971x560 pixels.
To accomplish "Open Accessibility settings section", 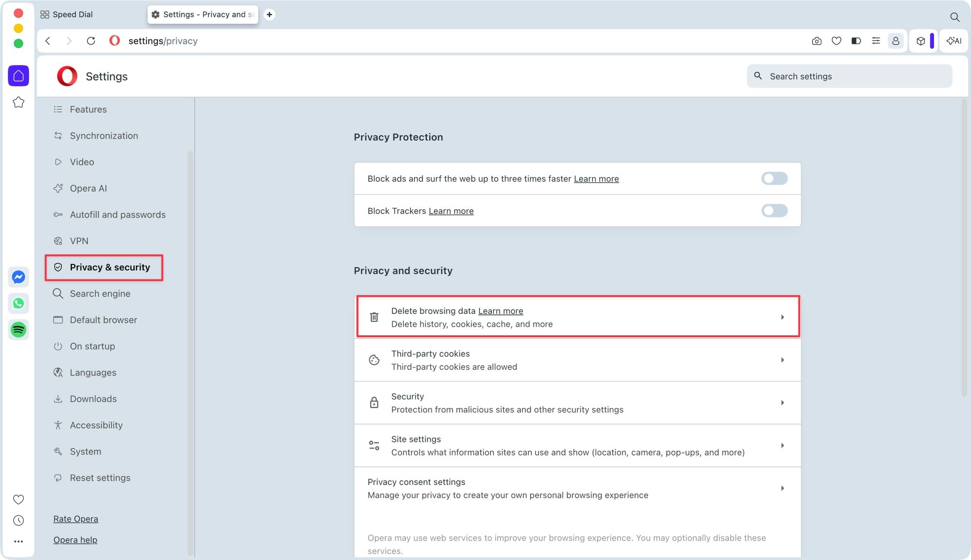I will click(x=96, y=425).
